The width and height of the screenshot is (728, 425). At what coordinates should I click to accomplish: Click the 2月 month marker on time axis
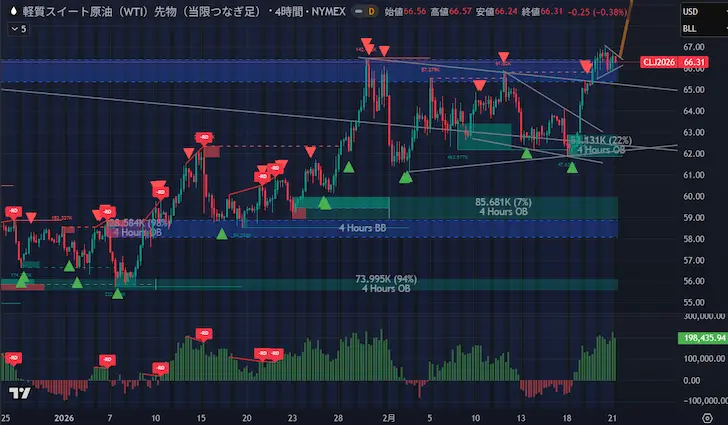pos(387,416)
